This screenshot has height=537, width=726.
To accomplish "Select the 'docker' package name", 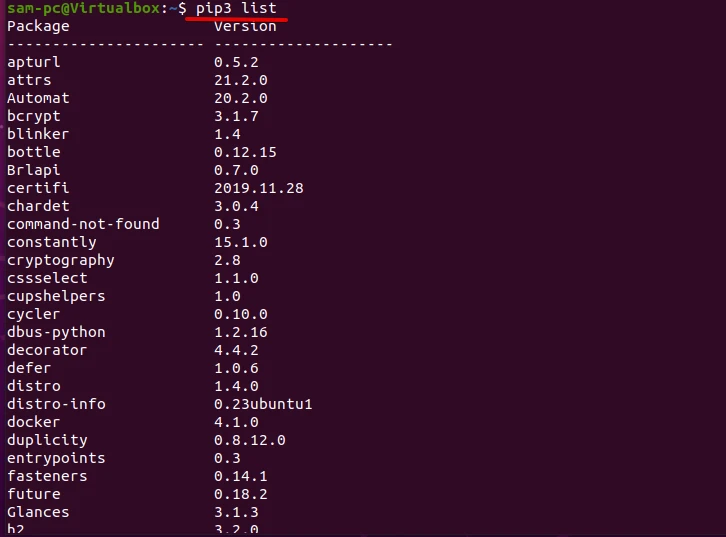I will click(x=33, y=422).
